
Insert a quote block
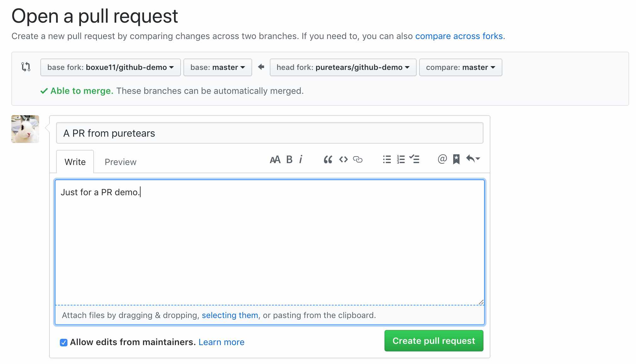pos(328,160)
